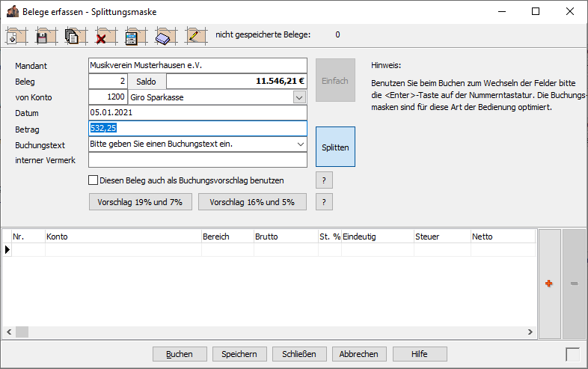Click the calculator toolbar icon

132,36
